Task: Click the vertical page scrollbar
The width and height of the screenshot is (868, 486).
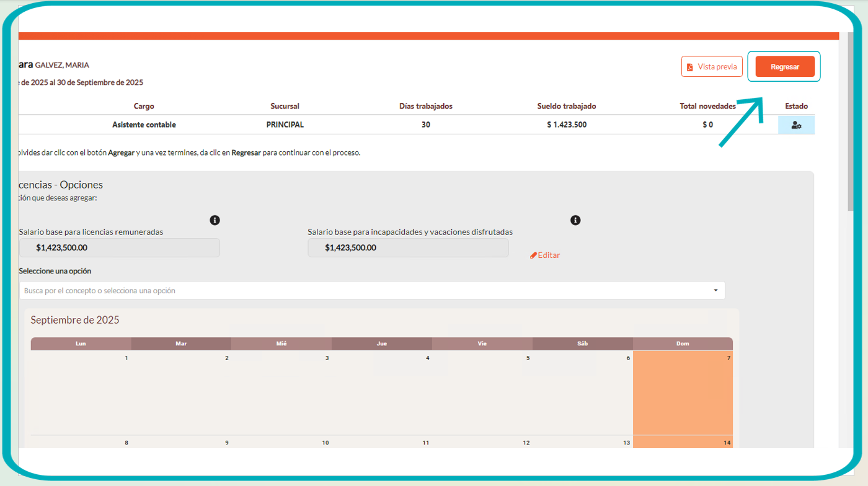Action: [851, 124]
